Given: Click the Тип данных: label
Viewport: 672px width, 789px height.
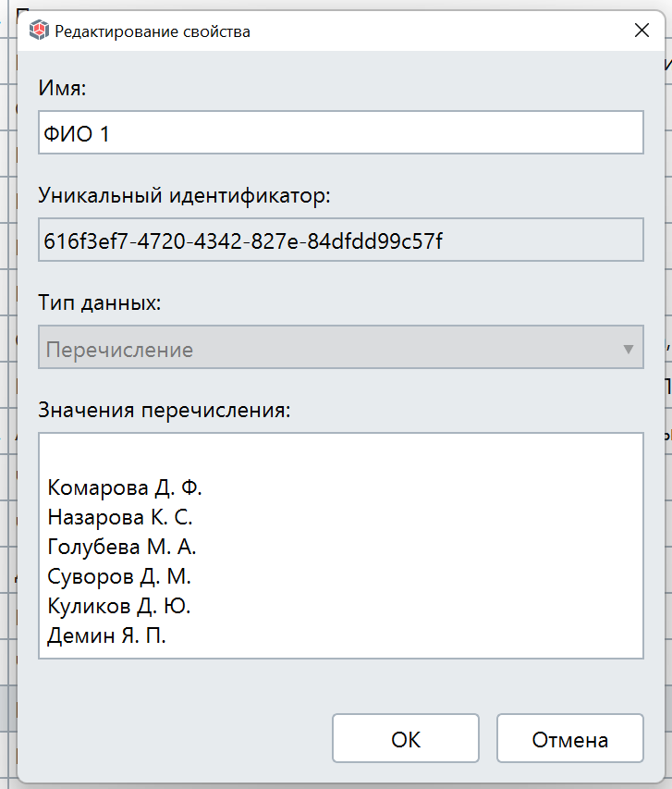Looking at the screenshot, I should (x=100, y=302).
